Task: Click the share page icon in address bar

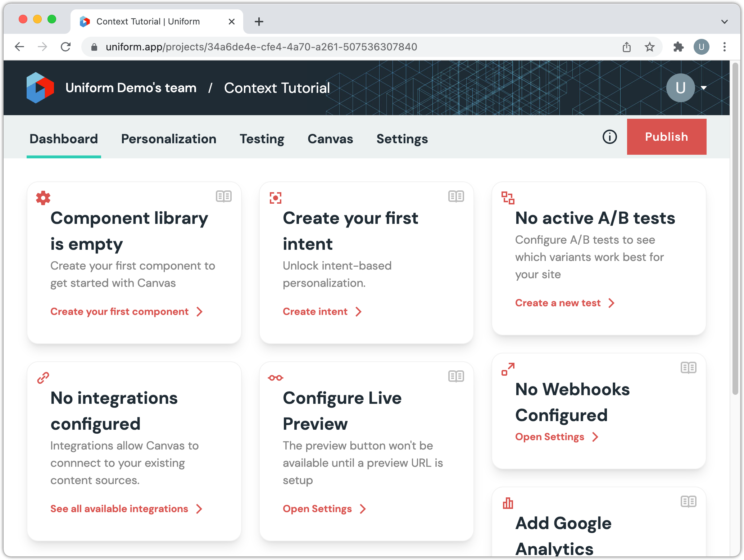Action: (626, 47)
